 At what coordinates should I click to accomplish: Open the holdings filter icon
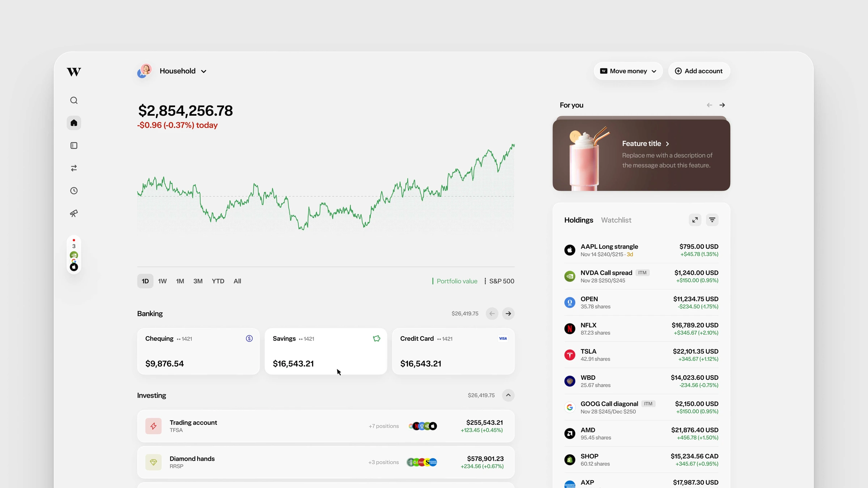712,220
